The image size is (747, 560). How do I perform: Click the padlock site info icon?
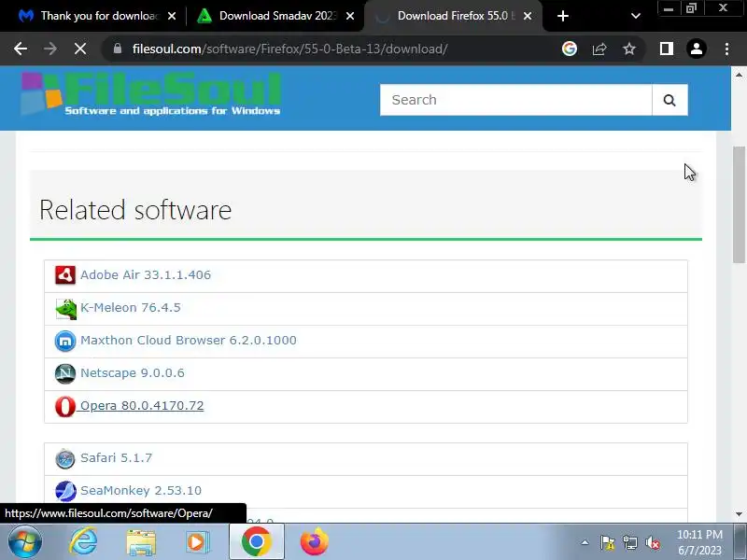[118, 49]
